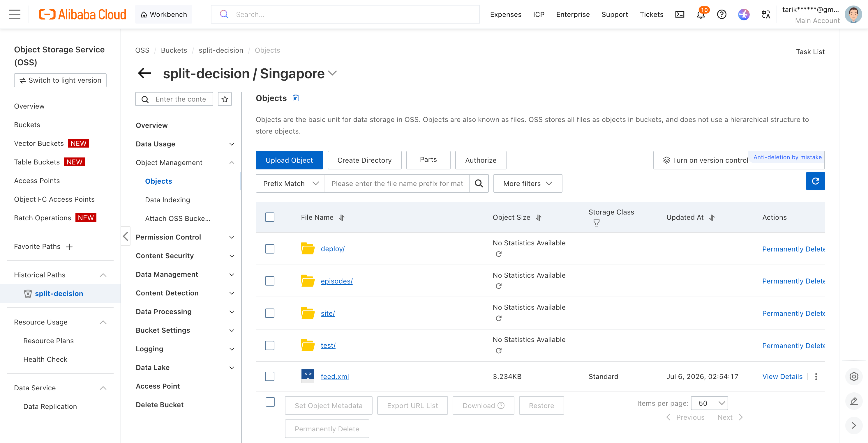Open the AI assistant star icon
868x443 pixels.
pyautogui.click(x=744, y=14)
